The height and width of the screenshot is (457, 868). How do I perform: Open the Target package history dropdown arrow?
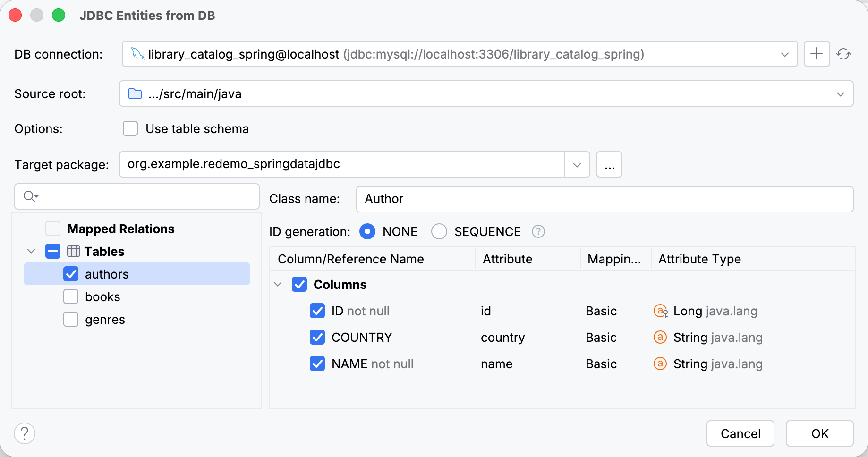pyautogui.click(x=577, y=164)
